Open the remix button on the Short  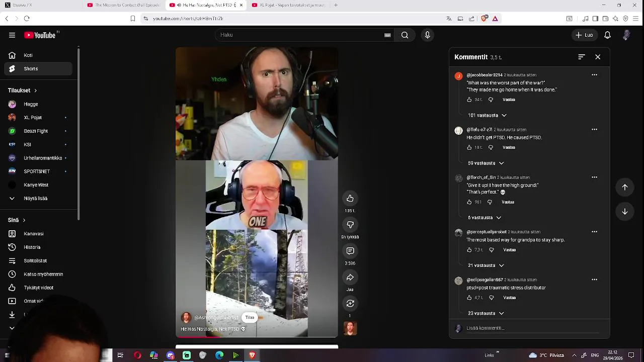[350, 303]
